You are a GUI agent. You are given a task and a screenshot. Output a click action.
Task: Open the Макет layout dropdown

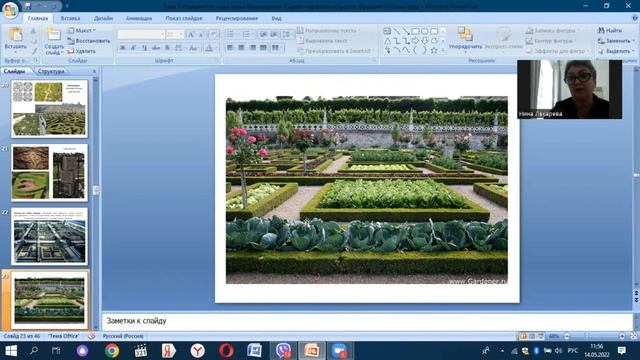coord(82,31)
